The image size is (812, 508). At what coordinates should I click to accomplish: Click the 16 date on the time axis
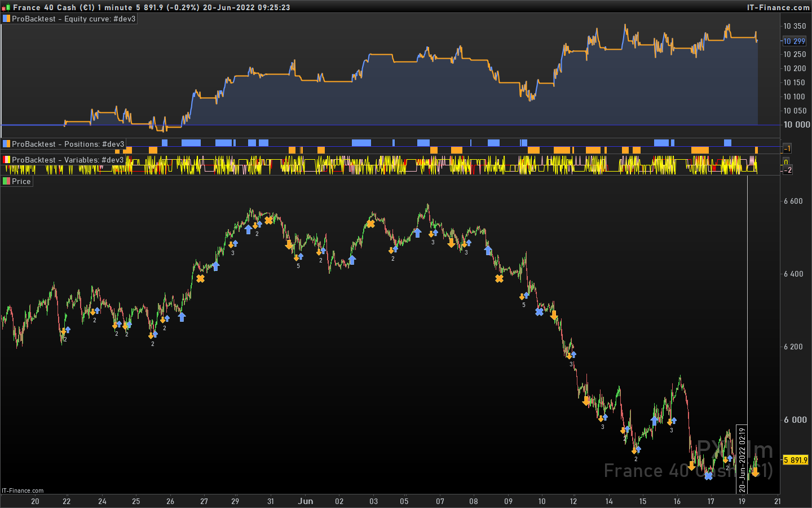[x=677, y=501]
